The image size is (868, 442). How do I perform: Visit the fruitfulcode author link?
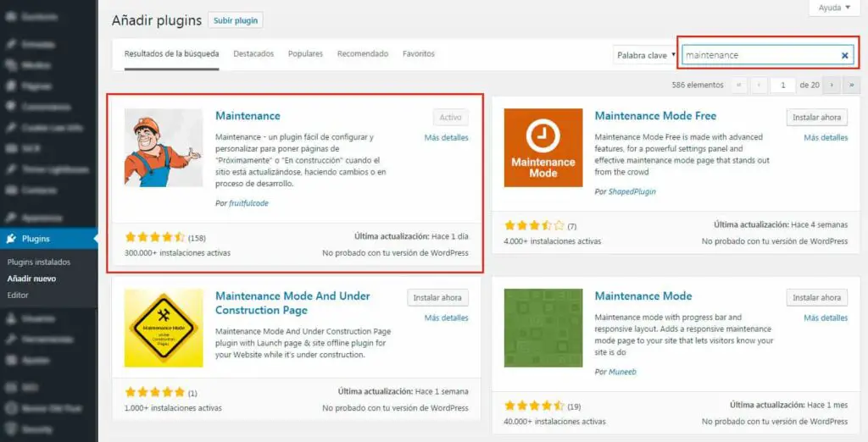(x=248, y=203)
